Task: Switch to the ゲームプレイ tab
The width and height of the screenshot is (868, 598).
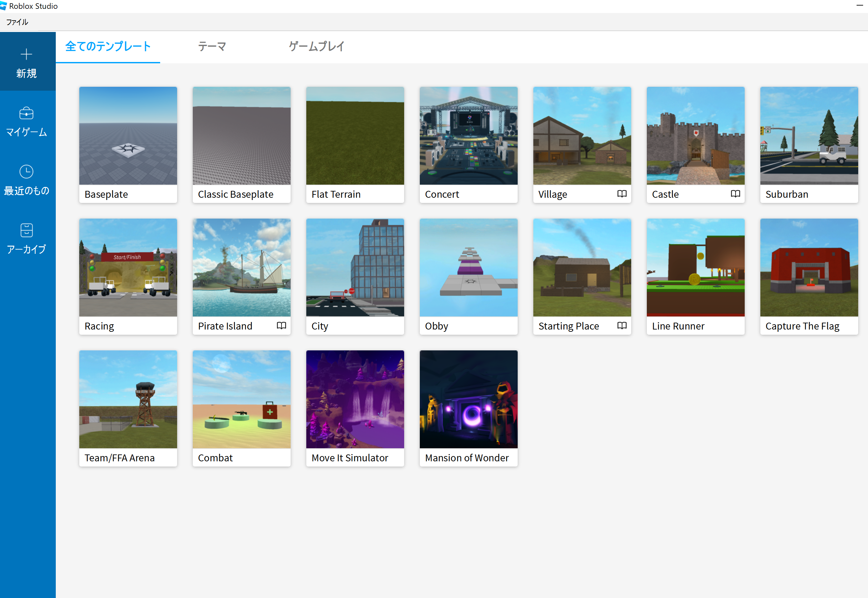Action: 316,46
